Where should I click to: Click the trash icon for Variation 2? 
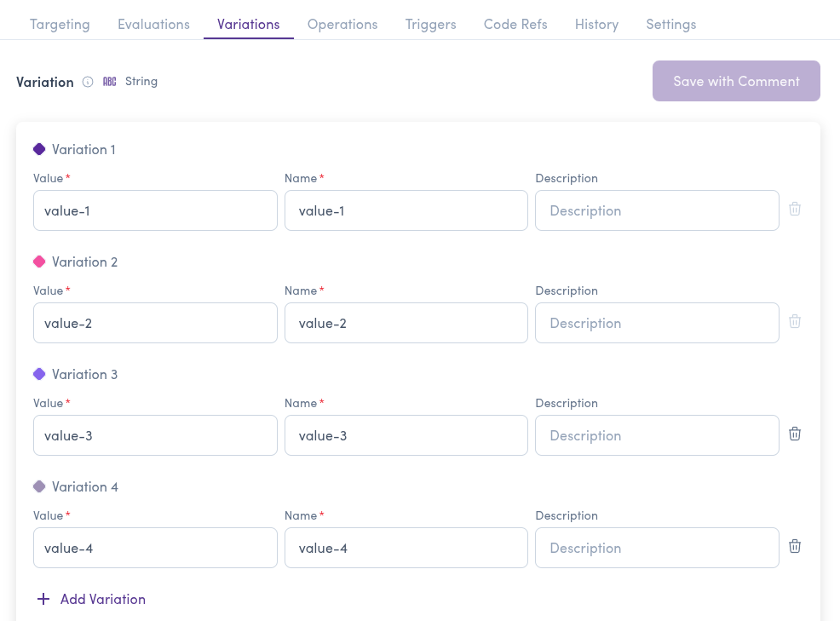[x=794, y=321]
